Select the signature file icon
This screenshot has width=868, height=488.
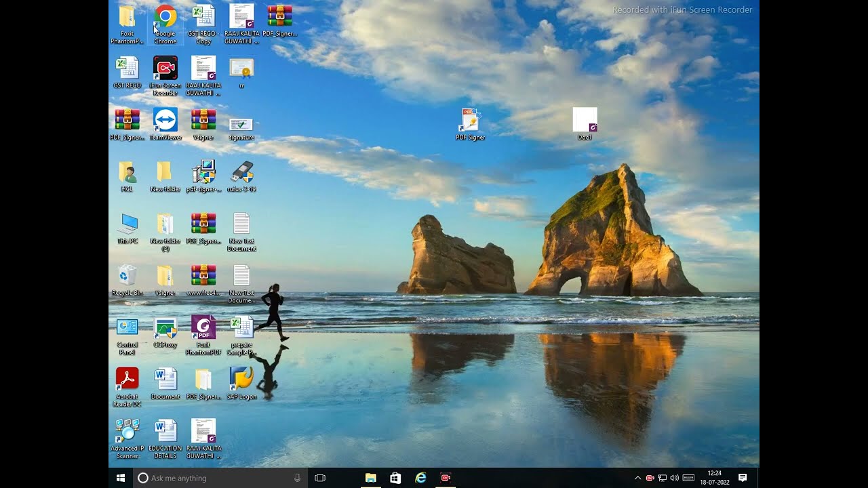click(241, 128)
